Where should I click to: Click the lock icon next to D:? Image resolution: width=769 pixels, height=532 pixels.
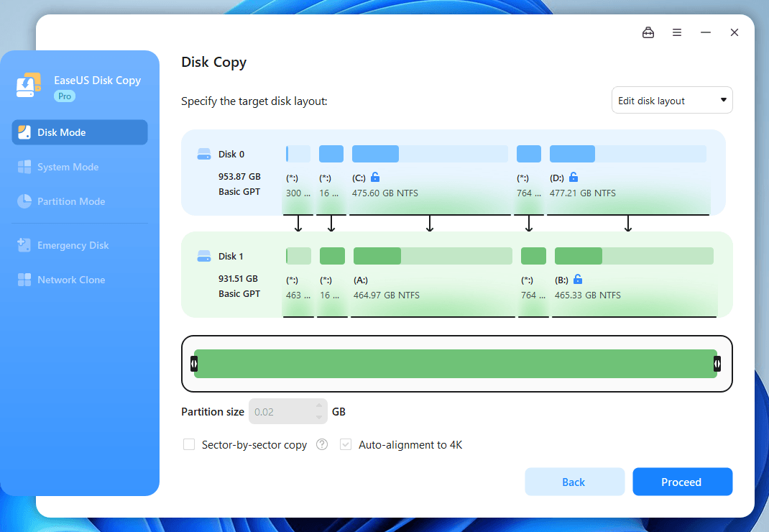(574, 177)
